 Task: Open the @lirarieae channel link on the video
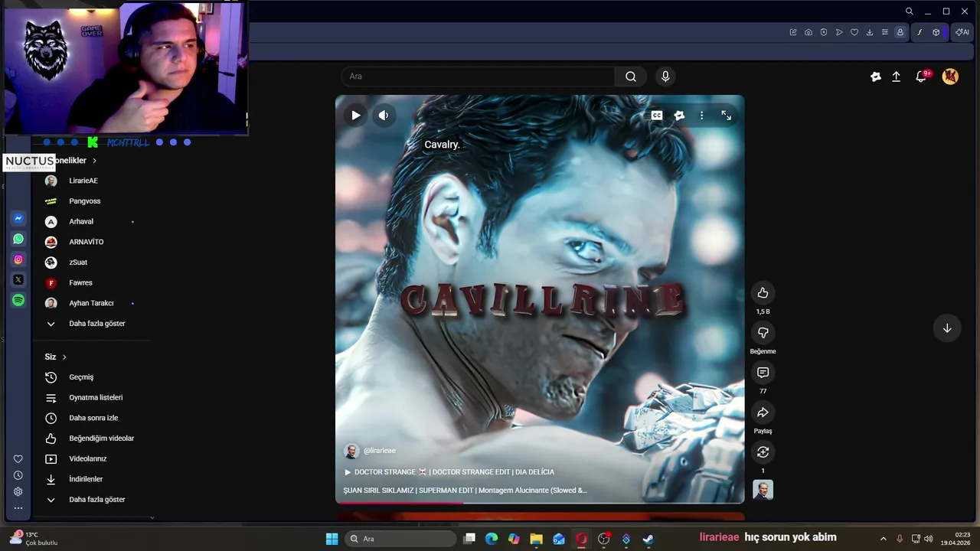click(x=380, y=451)
